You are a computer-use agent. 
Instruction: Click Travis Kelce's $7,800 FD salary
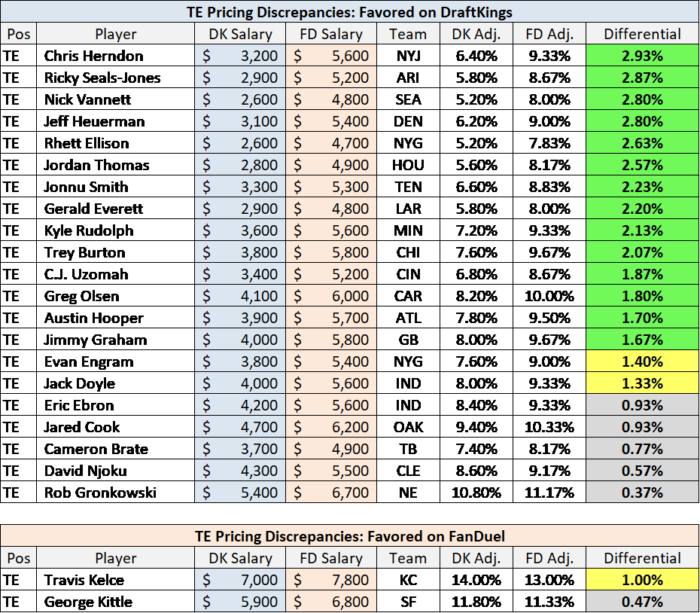(x=331, y=580)
